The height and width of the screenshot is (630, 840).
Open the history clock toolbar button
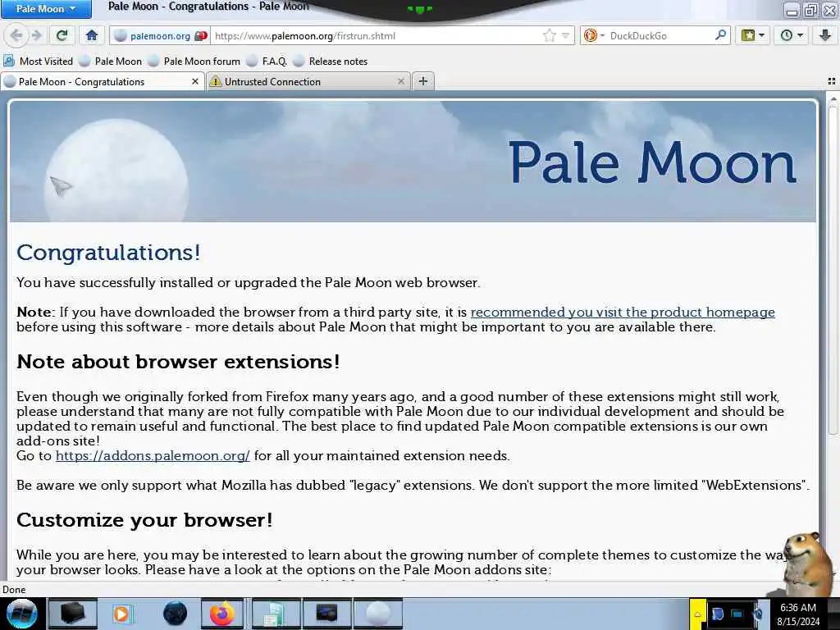pos(792,36)
